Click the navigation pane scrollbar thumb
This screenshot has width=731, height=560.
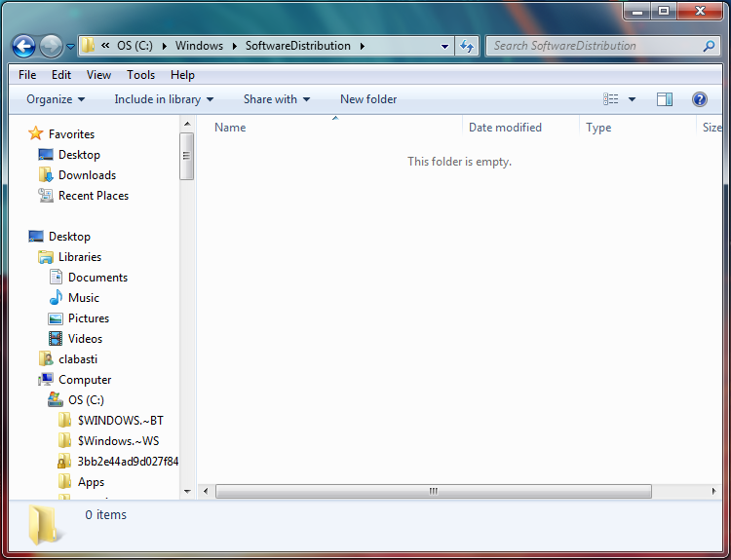tap(187, 156)
